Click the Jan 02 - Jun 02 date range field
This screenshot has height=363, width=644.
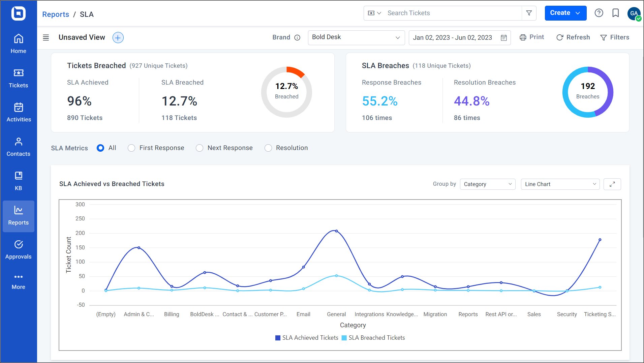[460, 38]
